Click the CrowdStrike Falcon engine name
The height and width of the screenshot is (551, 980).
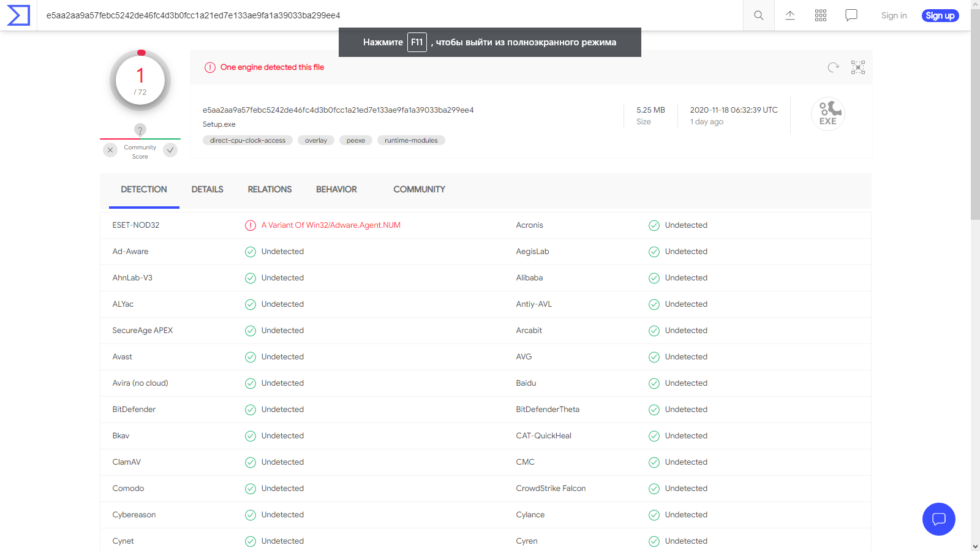(x=551, y=489)
